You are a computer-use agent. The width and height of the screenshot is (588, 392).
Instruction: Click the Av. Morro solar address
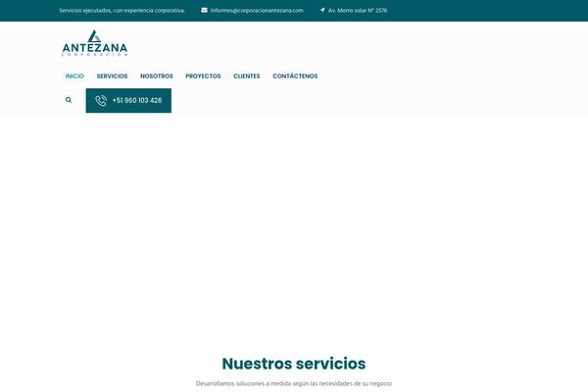pos(358,11)
